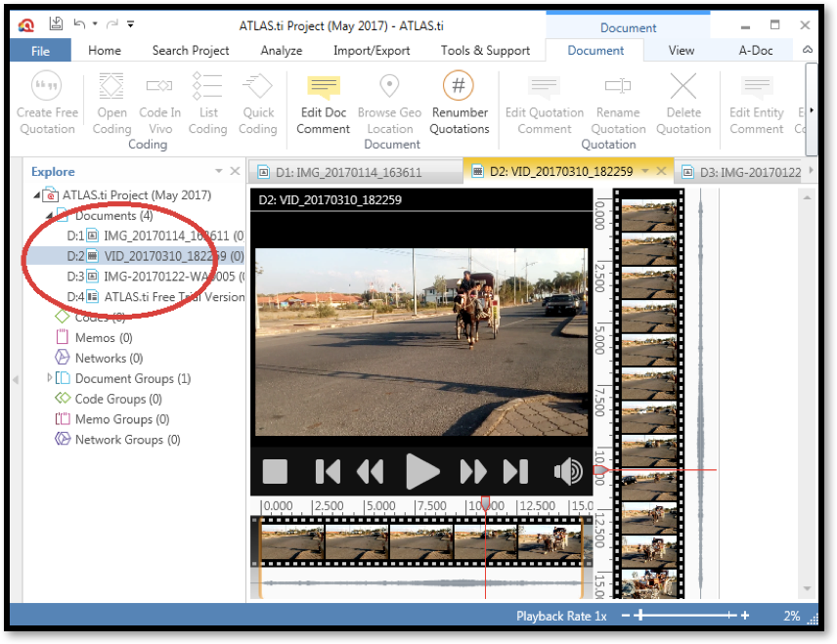Adjust the Playback Rate slider
The width and height of the screenshot is (837, 644).
pyautogui.click(x=640, y=616)
